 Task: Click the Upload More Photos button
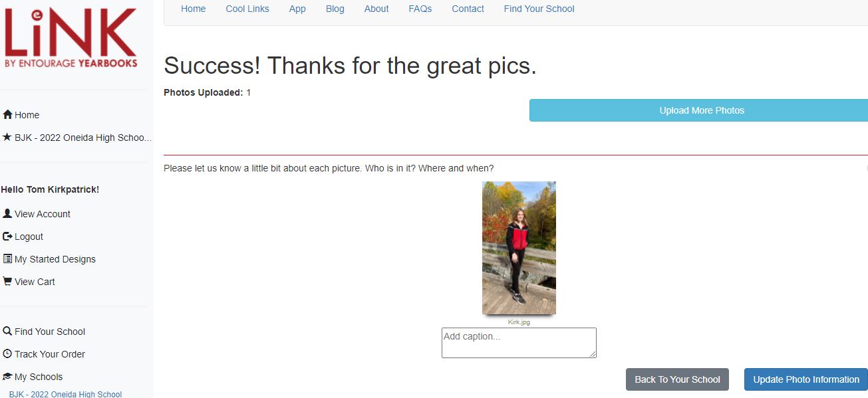(x=698, y=110)
